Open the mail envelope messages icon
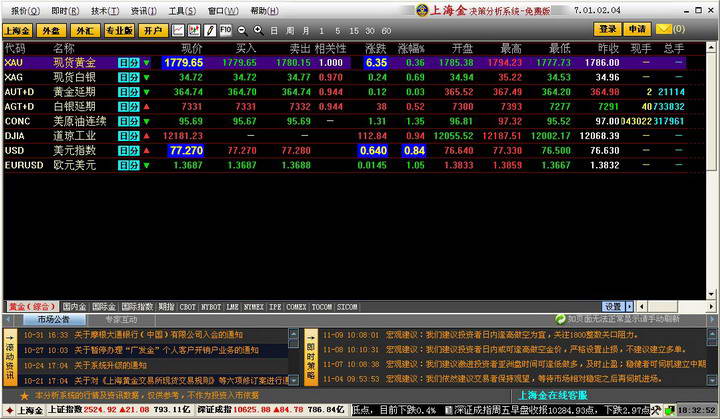720x419 pixels. [664, 29]
